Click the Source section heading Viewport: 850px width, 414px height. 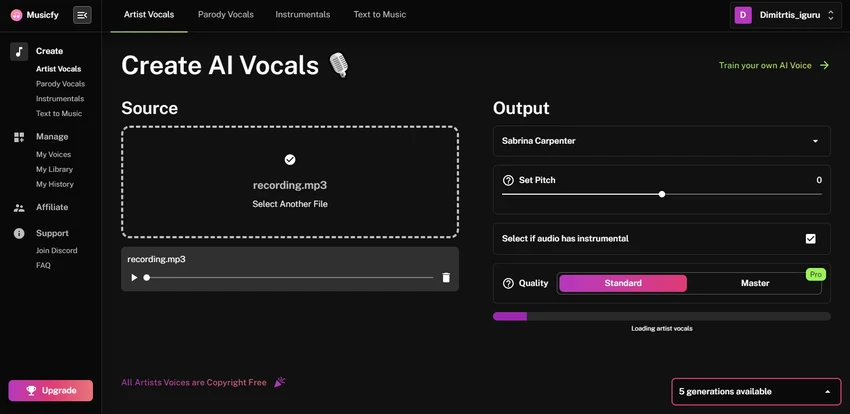pyautogui.click(x=150, y=108)
